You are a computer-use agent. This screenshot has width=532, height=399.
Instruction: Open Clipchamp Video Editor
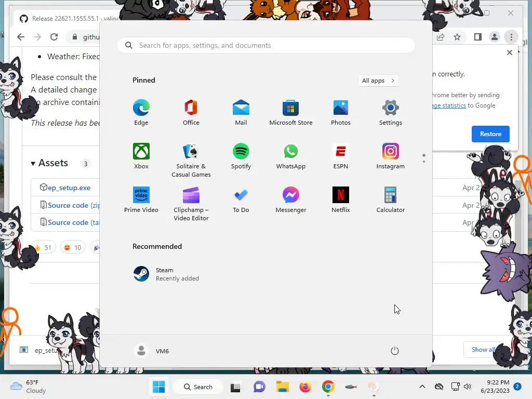[191, 204]
